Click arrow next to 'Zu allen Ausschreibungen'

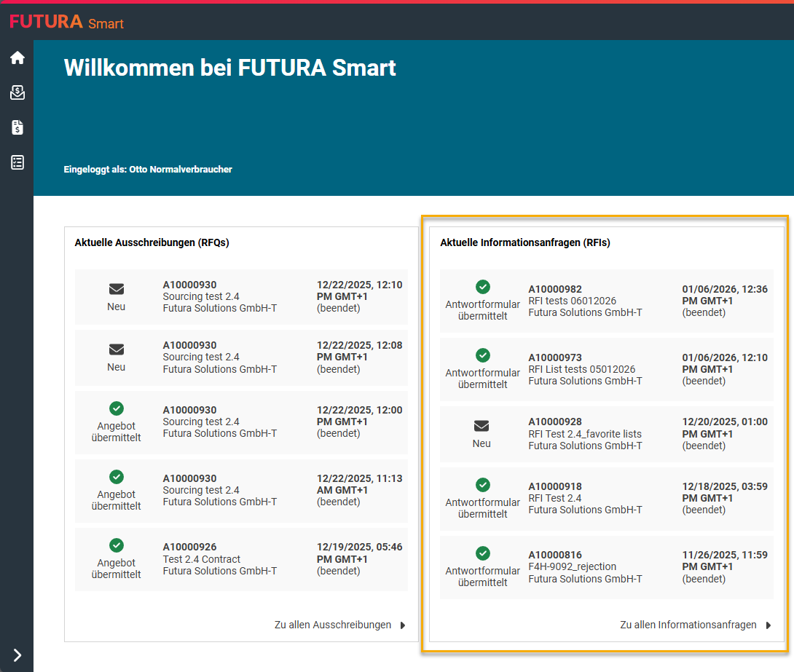pyautogui.click(x=403, y=625)
